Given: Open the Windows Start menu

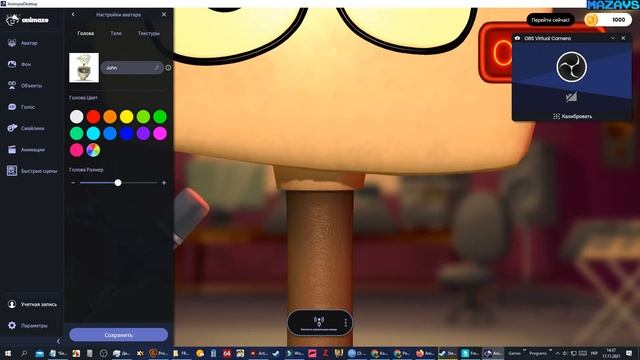Looking at the screenshot, I should pos(8,353).
